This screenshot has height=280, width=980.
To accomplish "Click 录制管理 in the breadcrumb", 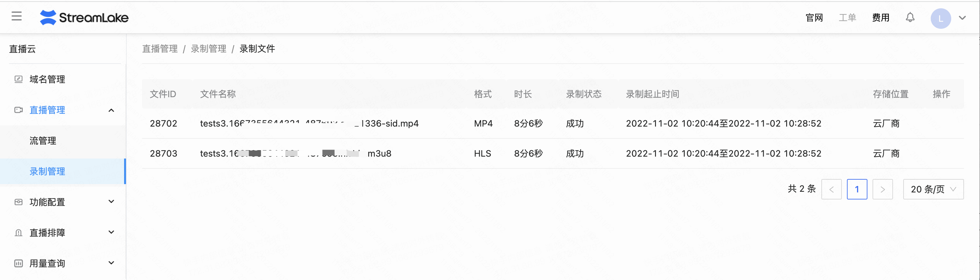I will coord(208,49).
